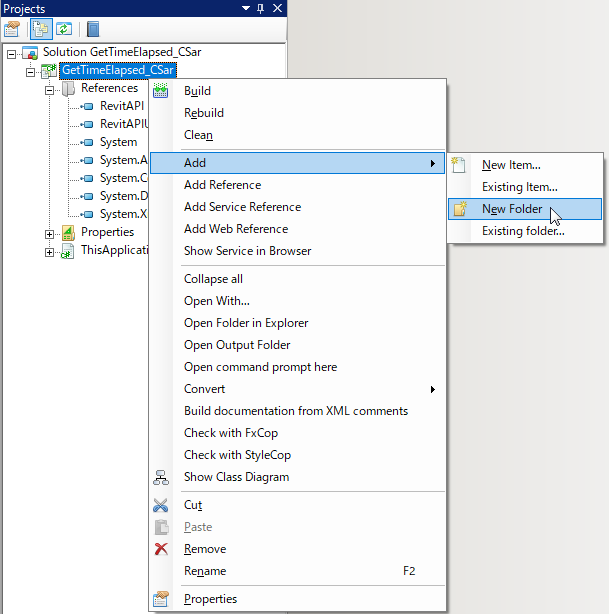Click the References folder icon
The width and height of the screenshot is (609, 614).
pyautogui.click(x=68, y=88)
